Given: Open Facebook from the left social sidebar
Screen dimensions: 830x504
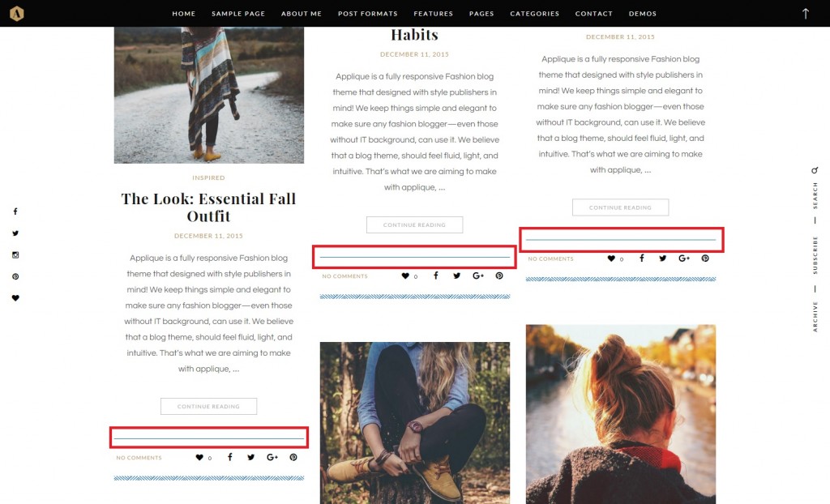Looking at the screenshot, I should point(15,211).
